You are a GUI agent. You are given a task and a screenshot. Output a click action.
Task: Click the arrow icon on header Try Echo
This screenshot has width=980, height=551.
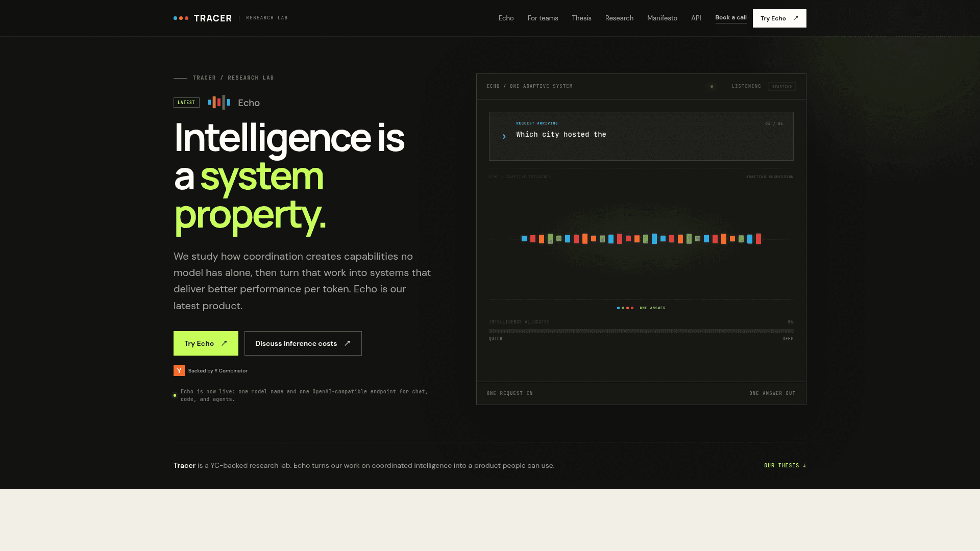[x=795, y=18]
